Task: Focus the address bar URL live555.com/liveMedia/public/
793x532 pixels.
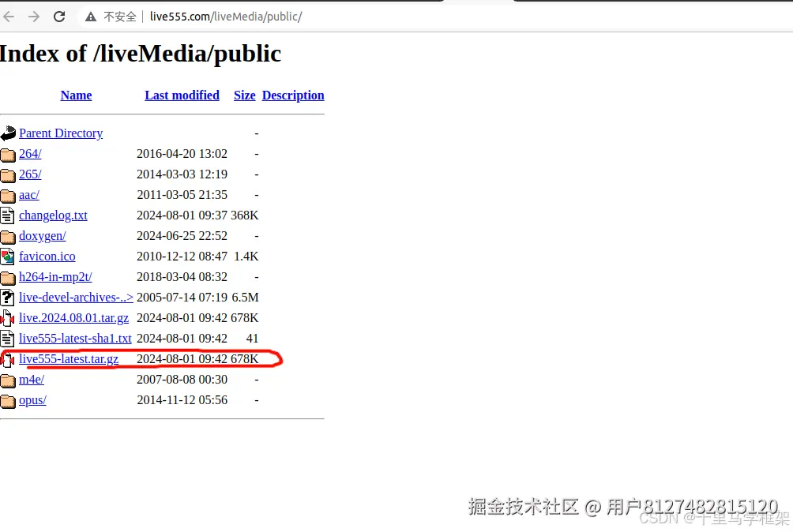Action: [226, 17]
